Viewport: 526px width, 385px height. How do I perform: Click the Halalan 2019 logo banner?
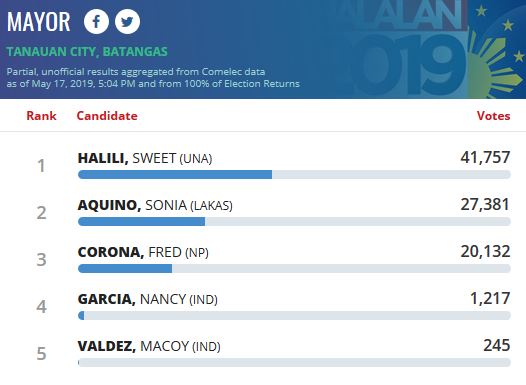pyautogui.click(x=428, y=49)
